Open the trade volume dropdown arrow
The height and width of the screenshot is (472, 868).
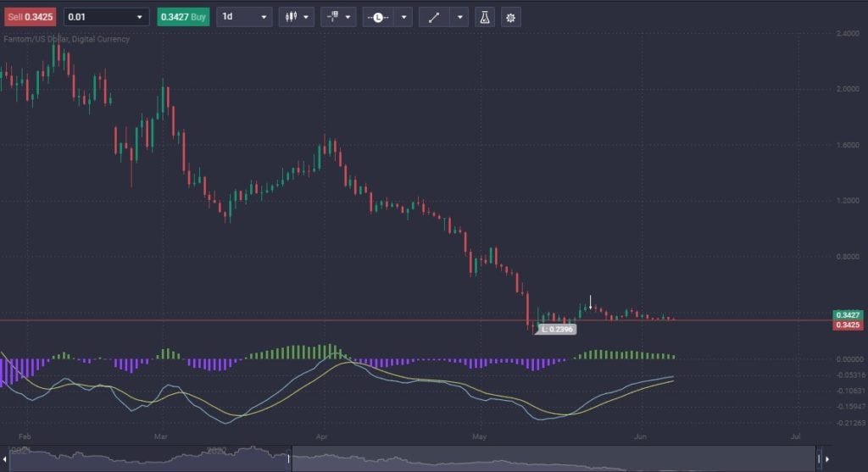point(139,17)
